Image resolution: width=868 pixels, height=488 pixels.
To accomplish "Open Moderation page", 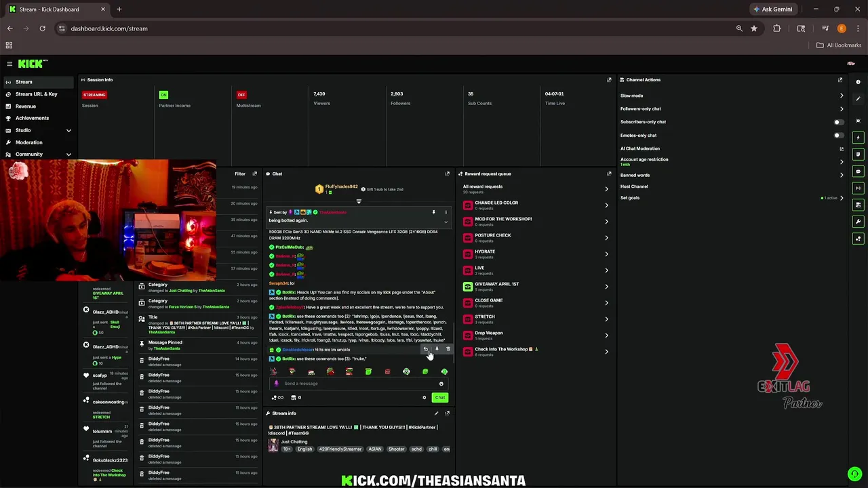I will 39,142.
